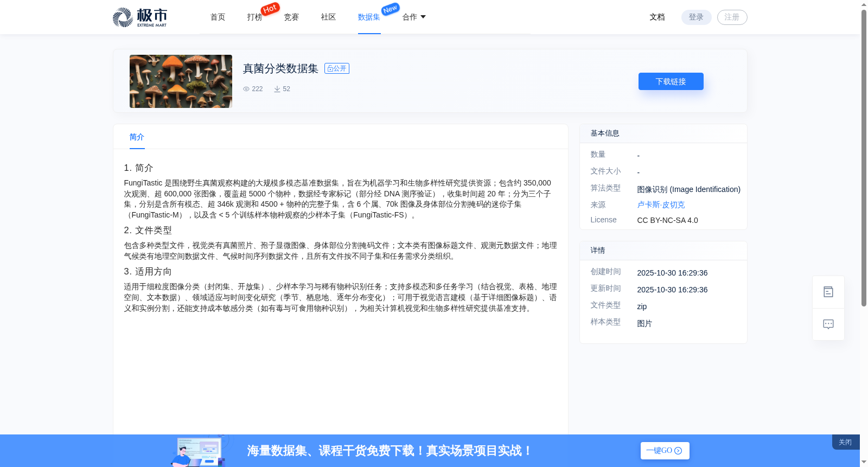Click the 一键GO banner button
Viewport: 868px width, 467px height.
pos(665,451)
